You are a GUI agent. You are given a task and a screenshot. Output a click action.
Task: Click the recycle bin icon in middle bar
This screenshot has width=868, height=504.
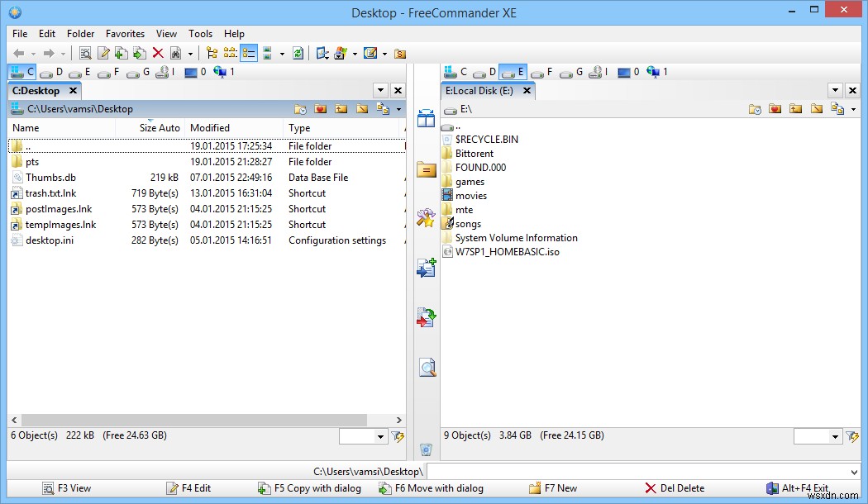pos(426,449)
